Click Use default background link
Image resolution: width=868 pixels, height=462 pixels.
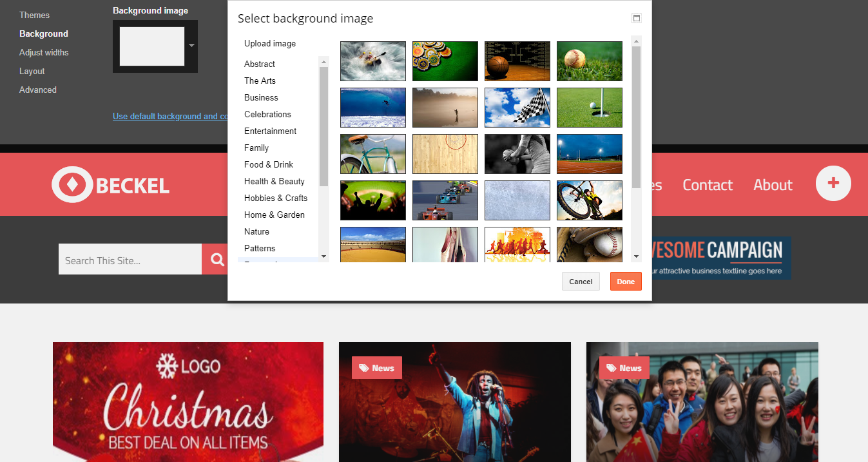pos(170,117)
